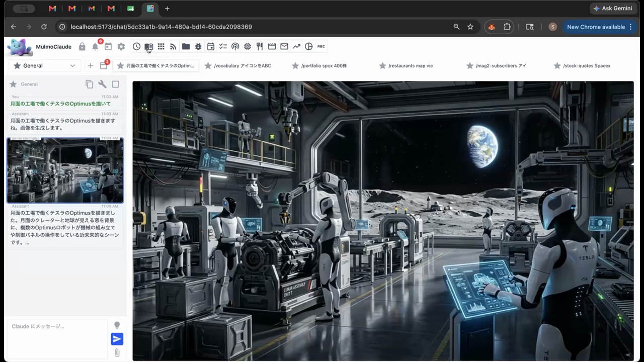The height and width of the screenshot is (362, 644).
Task: Click the paperclip attach file icon
Action: click(117, 353)
